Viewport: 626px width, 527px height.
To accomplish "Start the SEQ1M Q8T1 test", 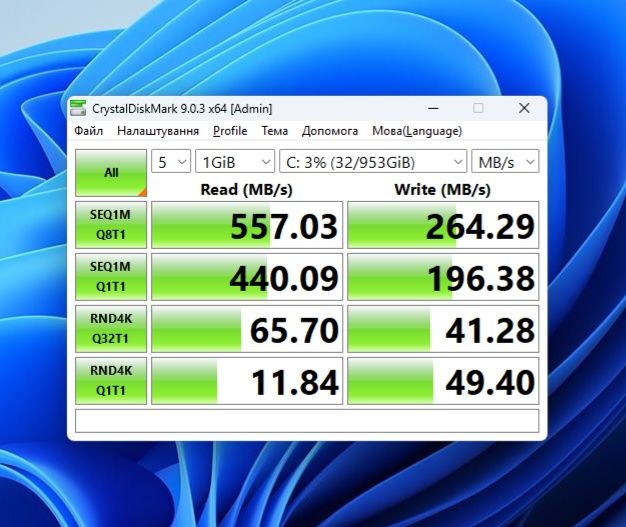I will pos(111,225).
